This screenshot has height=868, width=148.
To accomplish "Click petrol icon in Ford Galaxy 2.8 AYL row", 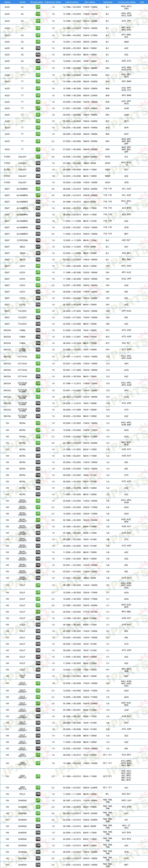I will pyautogui.click(x=38, y=157).
